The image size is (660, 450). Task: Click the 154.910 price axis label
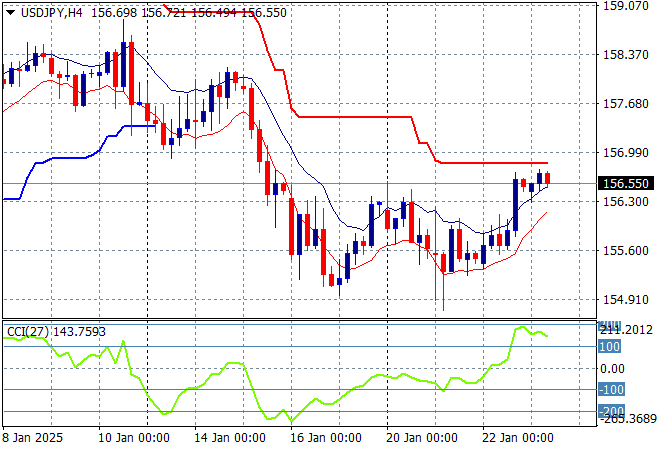625,300
